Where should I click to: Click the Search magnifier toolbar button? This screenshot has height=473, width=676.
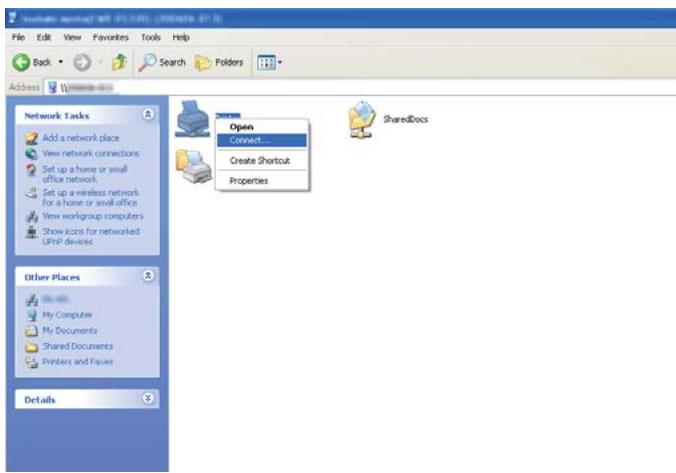tap(162, 63)
